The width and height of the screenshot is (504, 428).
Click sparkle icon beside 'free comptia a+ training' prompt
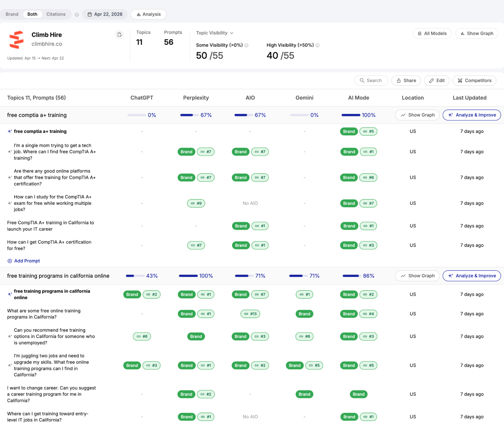pyautogui.click(x=10, y=131)
